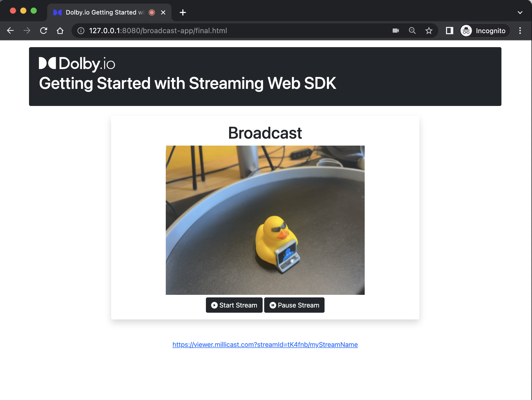Open the Chrome three-dot menu
The height and width of the screenshot is (400, 532).
click(520, 31)
